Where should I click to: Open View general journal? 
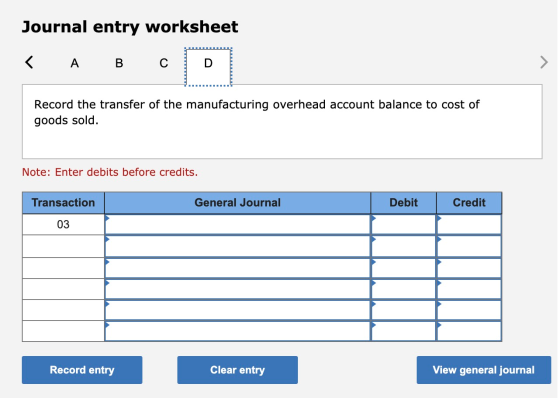point(484,370)
